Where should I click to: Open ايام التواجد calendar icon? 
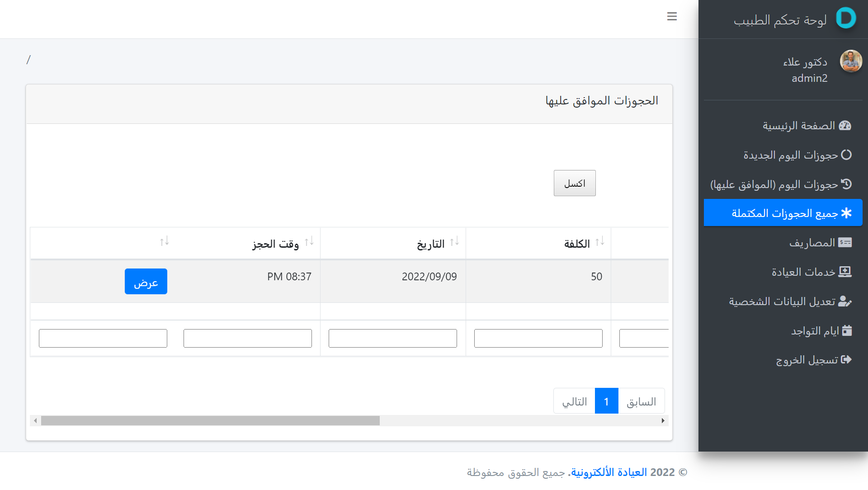(x=847, y=330)
